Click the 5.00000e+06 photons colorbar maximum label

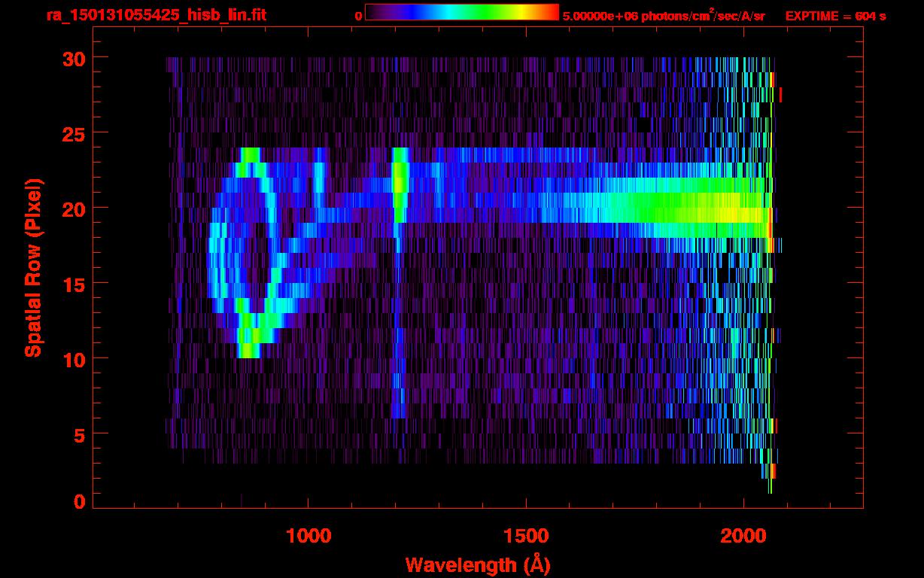point(664,16)
